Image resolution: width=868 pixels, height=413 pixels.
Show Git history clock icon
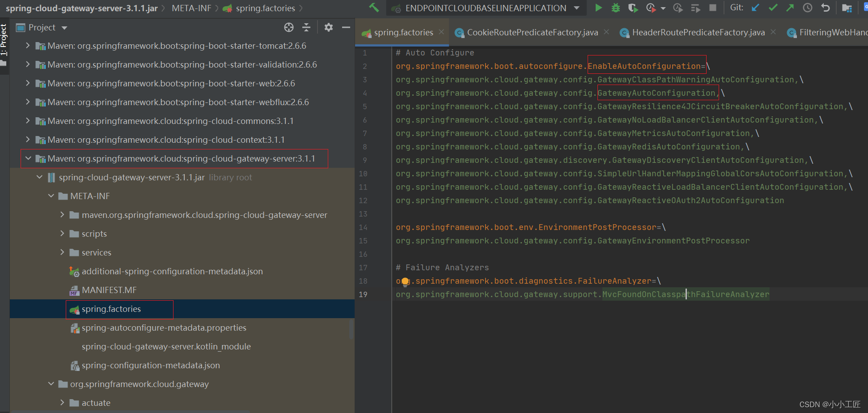[x=808, y=8]
